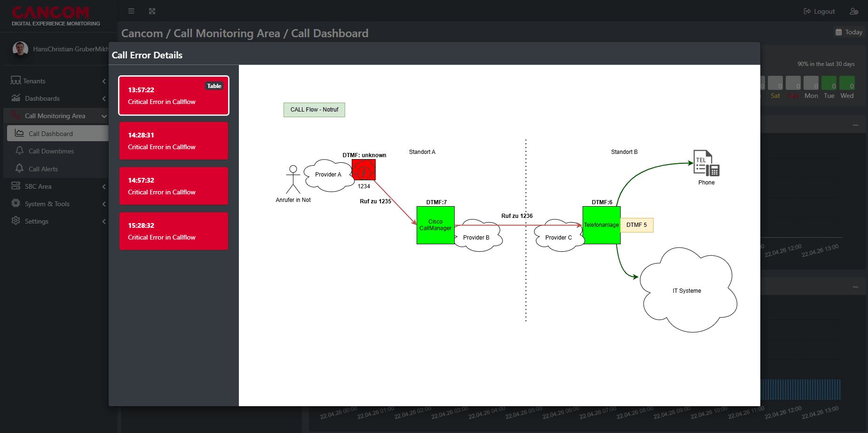
Task: Select the 15:28:32 critical error card
Action: click(x=174, y=231)
